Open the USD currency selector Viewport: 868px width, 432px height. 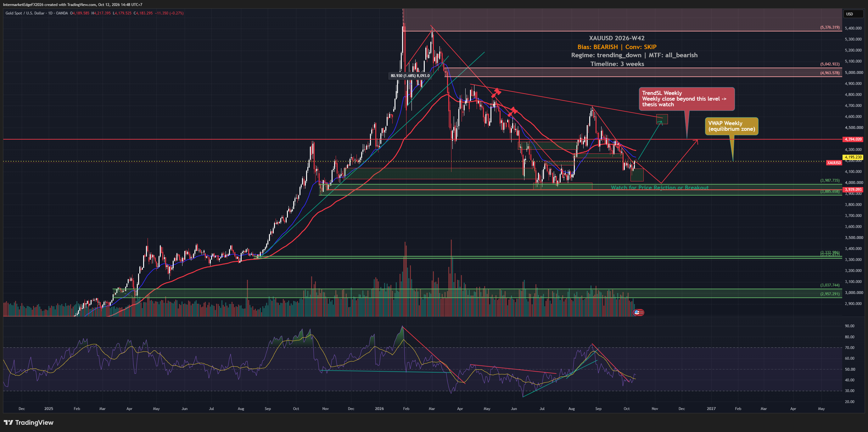pos(854,14)
